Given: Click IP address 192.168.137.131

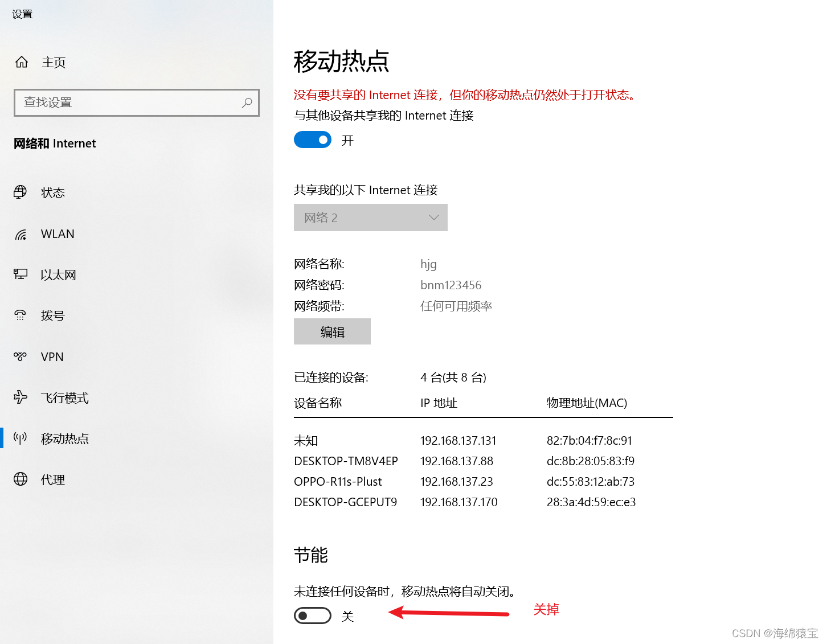Looking at the screenshot, I should point(458,441).
